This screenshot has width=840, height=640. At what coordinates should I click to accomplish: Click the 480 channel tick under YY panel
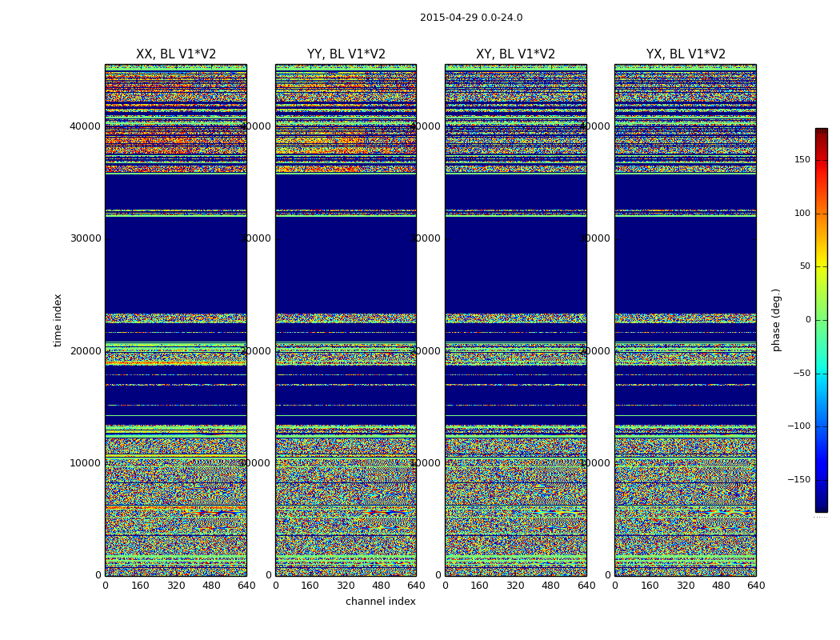[x=381, y=586]
